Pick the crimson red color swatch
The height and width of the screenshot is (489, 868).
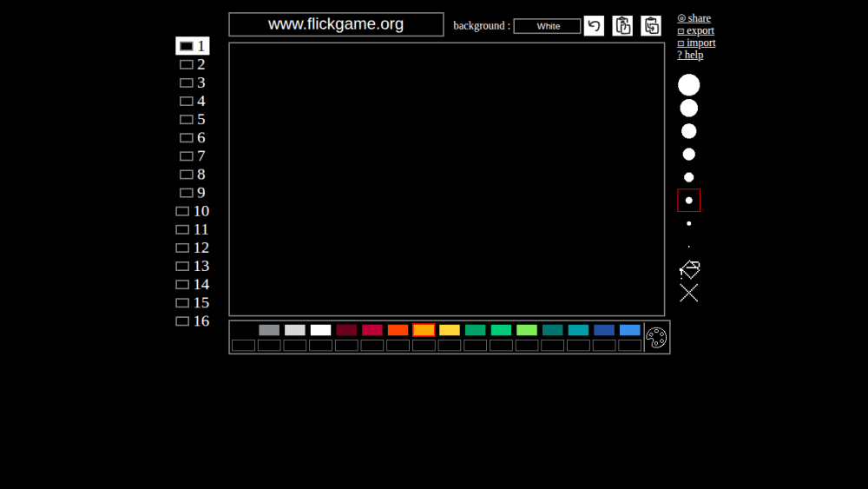coord(372,330)
